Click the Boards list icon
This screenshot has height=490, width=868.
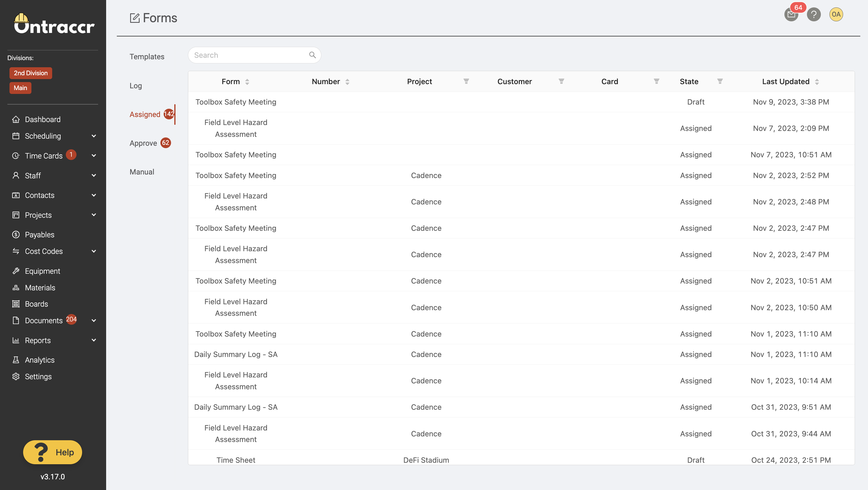pos(16,304)
